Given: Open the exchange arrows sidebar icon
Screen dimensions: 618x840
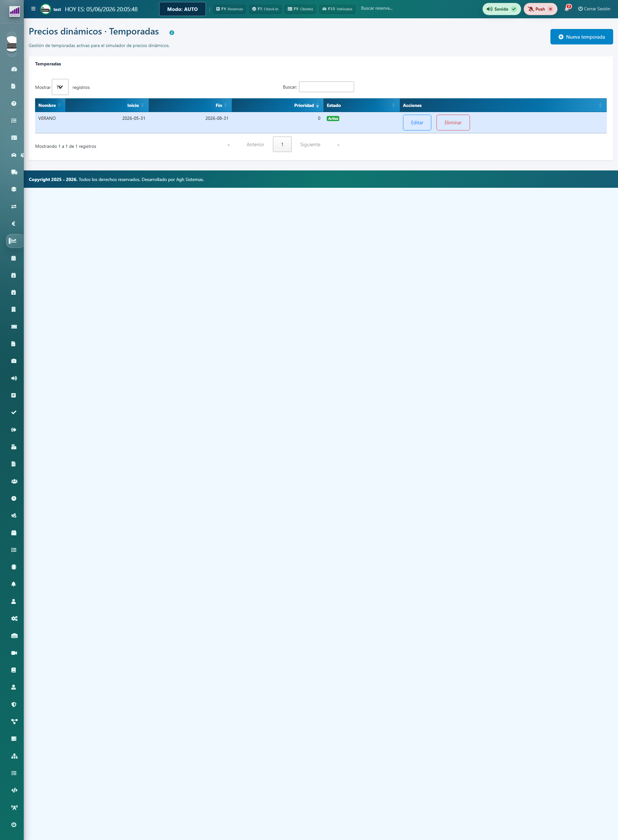Looking at the screenshot, I should [14, 206].
